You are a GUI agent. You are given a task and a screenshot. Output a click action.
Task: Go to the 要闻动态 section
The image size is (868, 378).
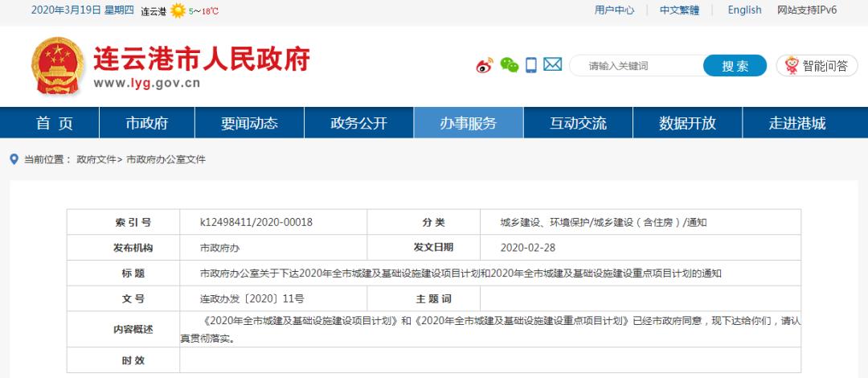coord(249,123)
